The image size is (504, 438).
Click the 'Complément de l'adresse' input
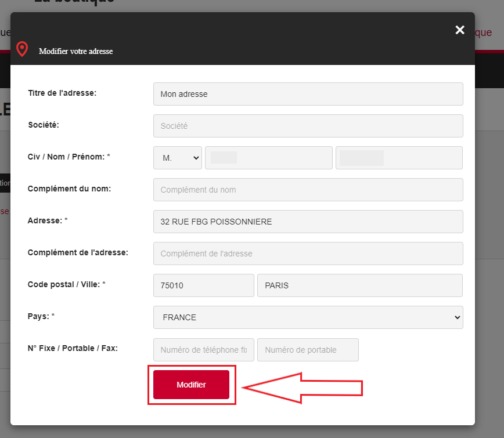point(308,254)
